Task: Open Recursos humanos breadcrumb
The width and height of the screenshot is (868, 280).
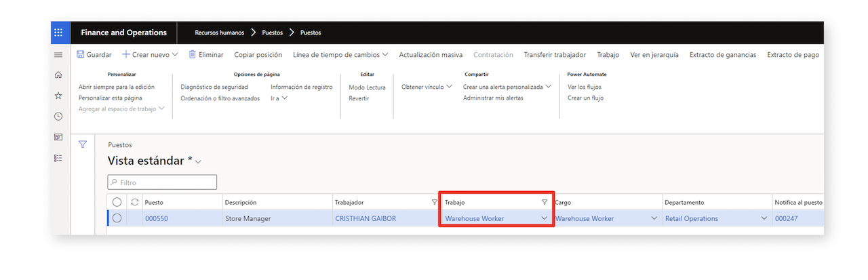Action: pyautogui.click(x=219, y=33)
